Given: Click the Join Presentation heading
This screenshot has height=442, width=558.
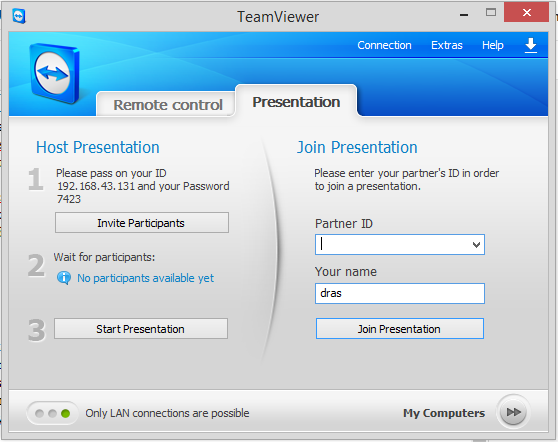Looking at the screenshot, I should point(357,147).
